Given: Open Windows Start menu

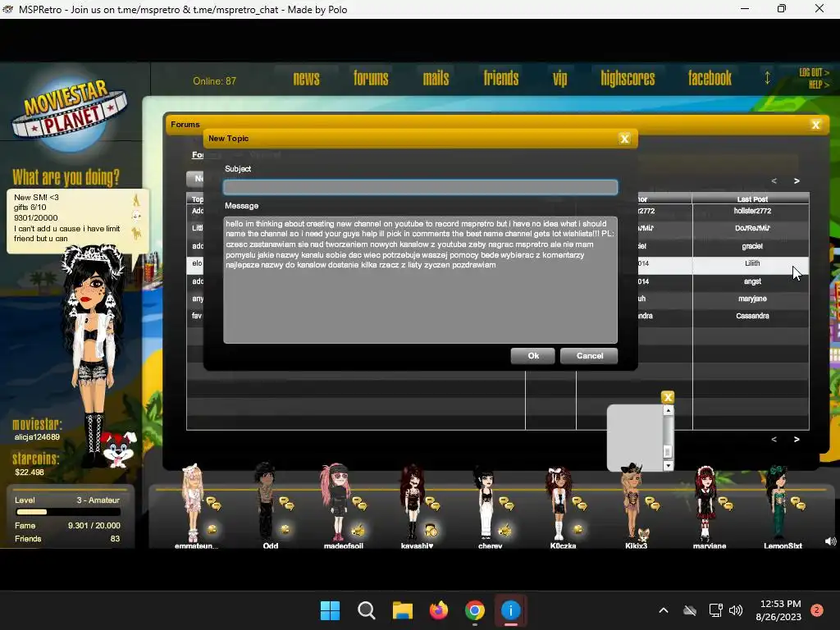Looking at the screenshot, I should [x=330, y=610].
